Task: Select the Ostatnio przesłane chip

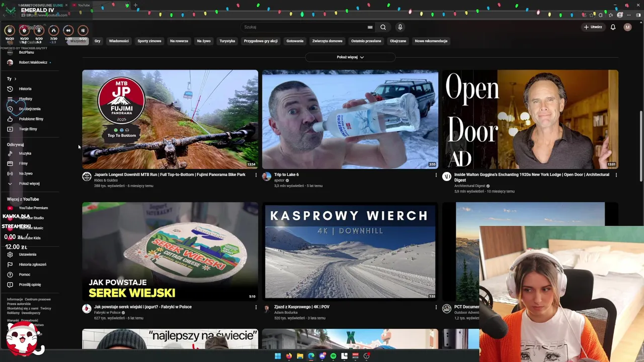Action: 366,41
